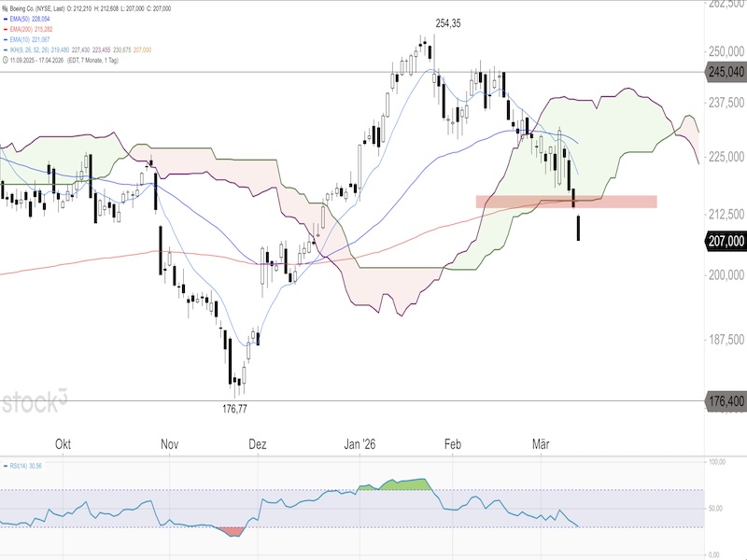Screen dimensions: 747x560
Task: Click the IKH Ichimoku legend marker
Action: 6,49
